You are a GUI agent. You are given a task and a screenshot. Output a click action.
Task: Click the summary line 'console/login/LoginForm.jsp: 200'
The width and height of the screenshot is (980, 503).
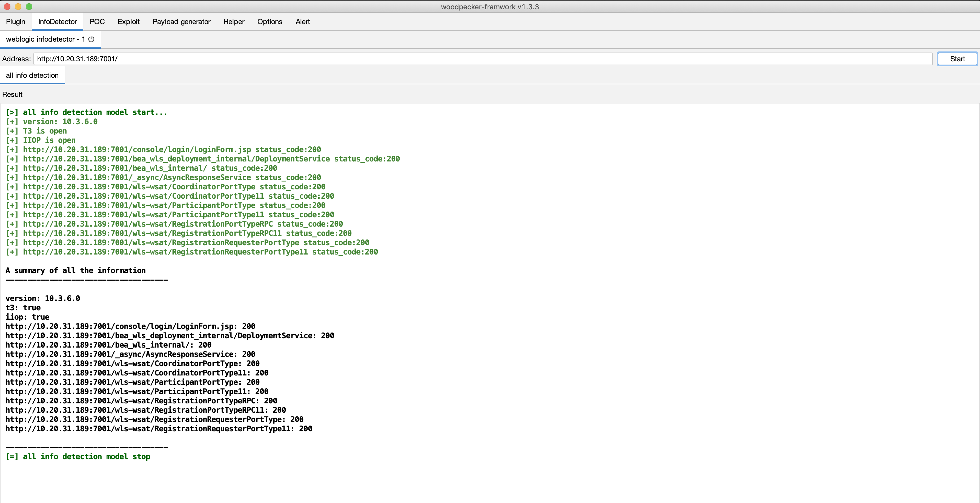[130, 326]
